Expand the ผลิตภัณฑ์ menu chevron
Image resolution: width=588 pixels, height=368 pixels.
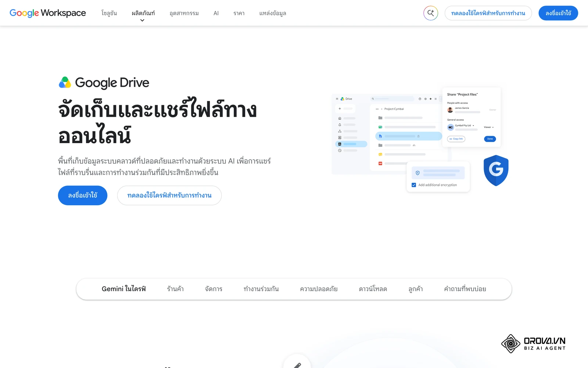(142, 20)
